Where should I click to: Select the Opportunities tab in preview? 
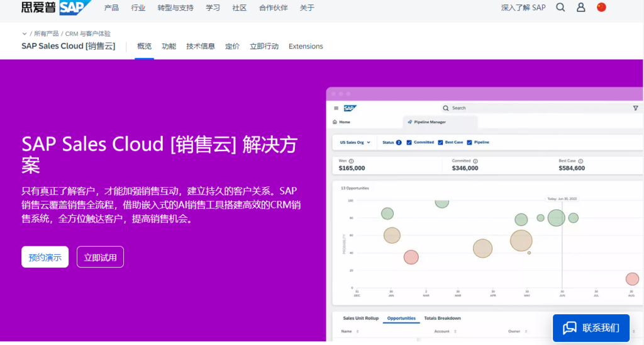[x=401, y=319]
